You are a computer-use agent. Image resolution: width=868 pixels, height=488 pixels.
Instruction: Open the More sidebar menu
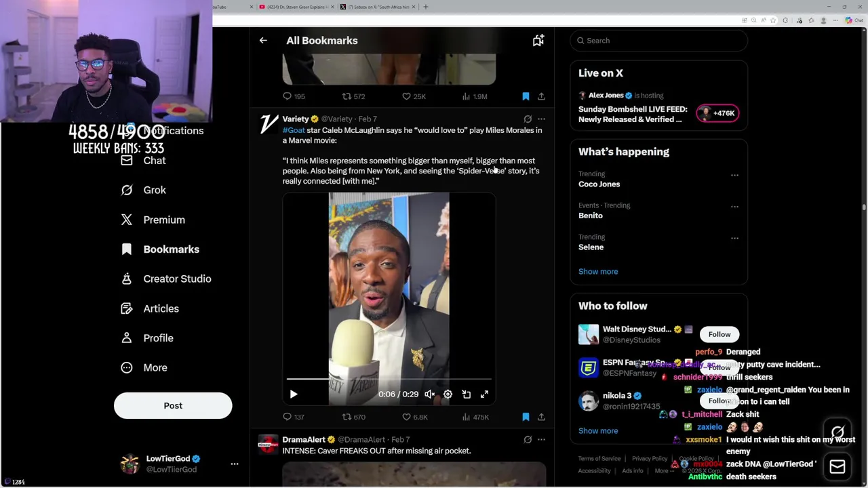(x=144, y=367)
